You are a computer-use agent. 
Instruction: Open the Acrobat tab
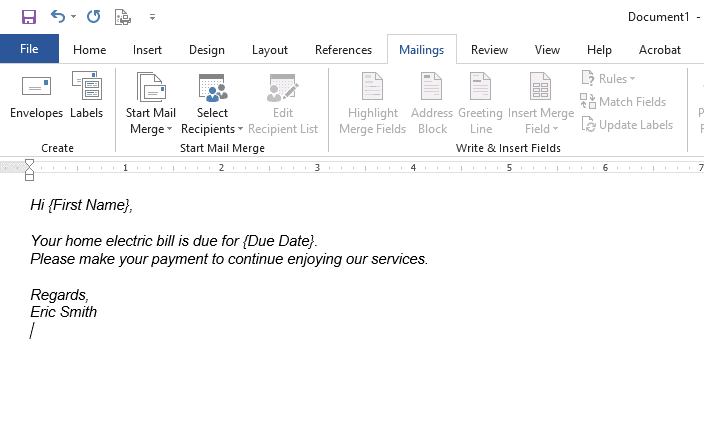click(x=660, y=49)
